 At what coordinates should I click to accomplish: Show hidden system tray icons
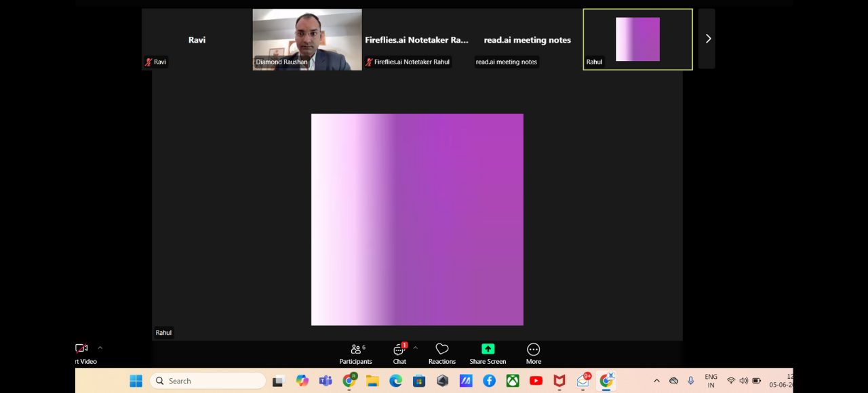click(656, 381)
